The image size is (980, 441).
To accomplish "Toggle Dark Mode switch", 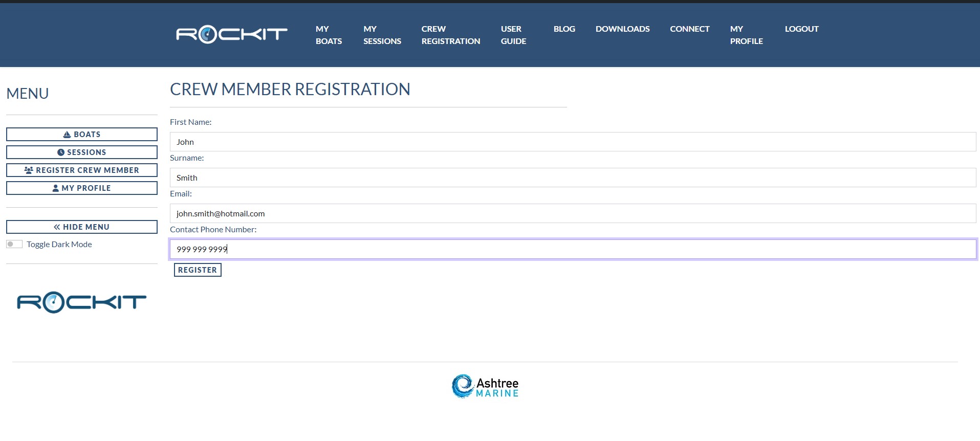I will pos(14,244).
